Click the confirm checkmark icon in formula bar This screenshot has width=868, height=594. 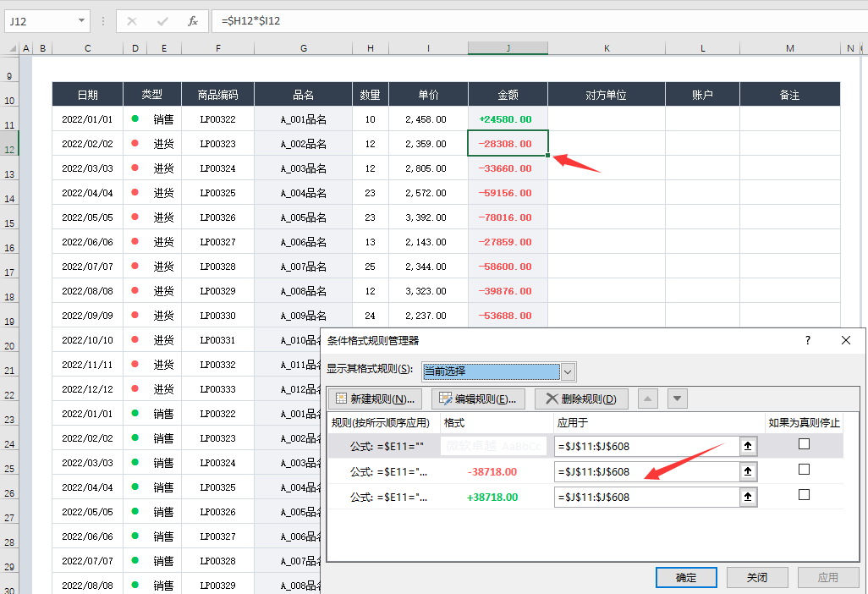[x=162, y=21]
